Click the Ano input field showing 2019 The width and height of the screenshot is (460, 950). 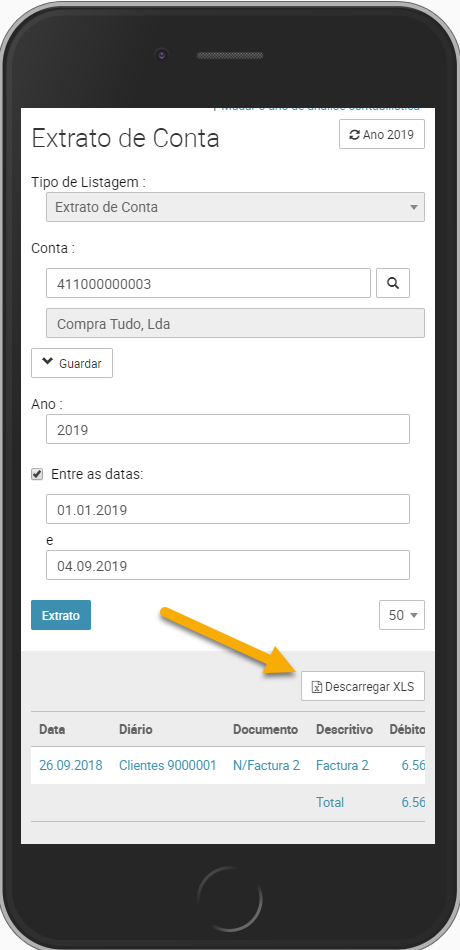(228, 429)
